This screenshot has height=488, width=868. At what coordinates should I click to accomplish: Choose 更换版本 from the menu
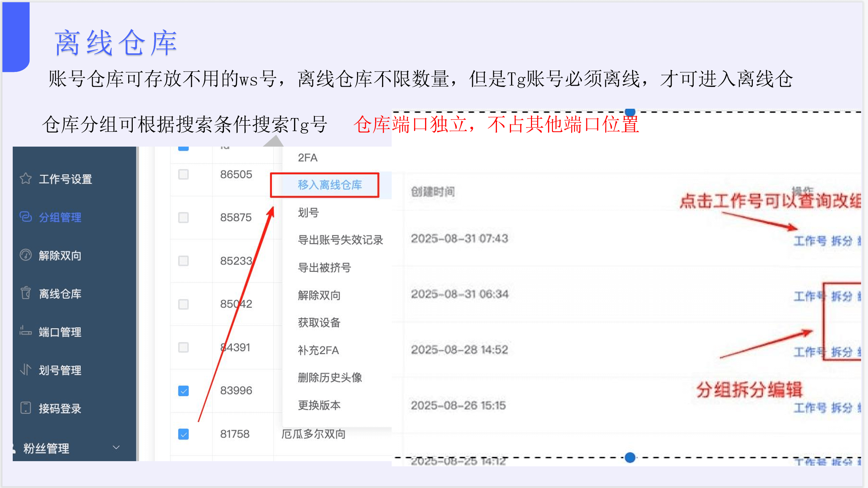point(319,405)
